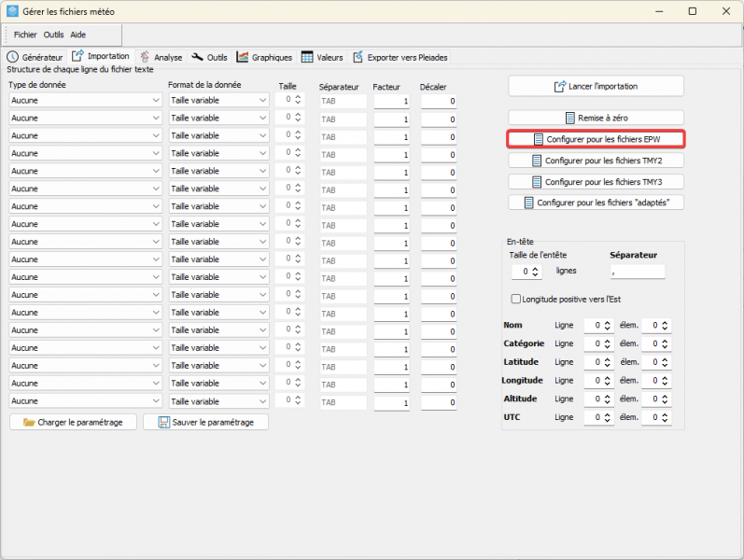Click the folder icon on Charger le paramétrage
The image size is (744, 560).
(x=29, y=423)
